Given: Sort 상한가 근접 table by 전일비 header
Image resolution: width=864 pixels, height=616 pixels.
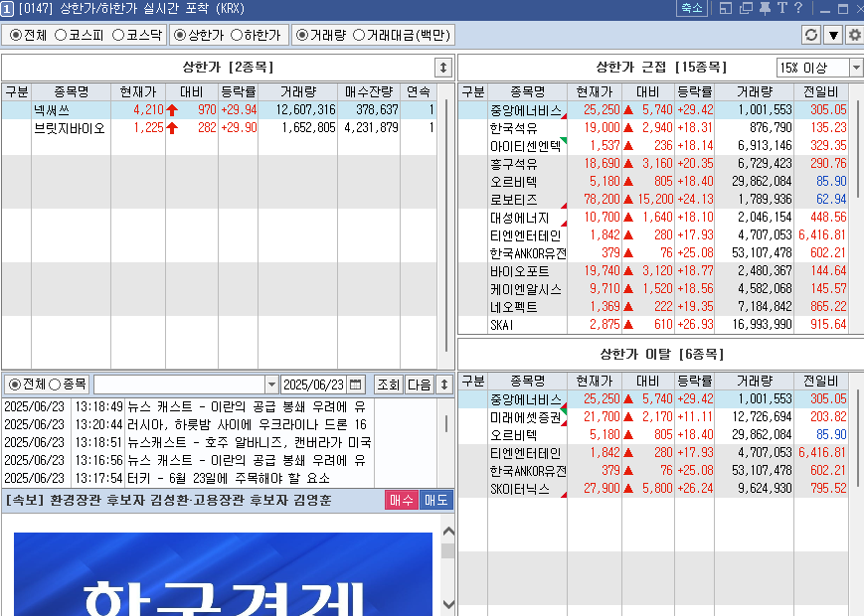Looking at the screenshot, I should 820,92.
